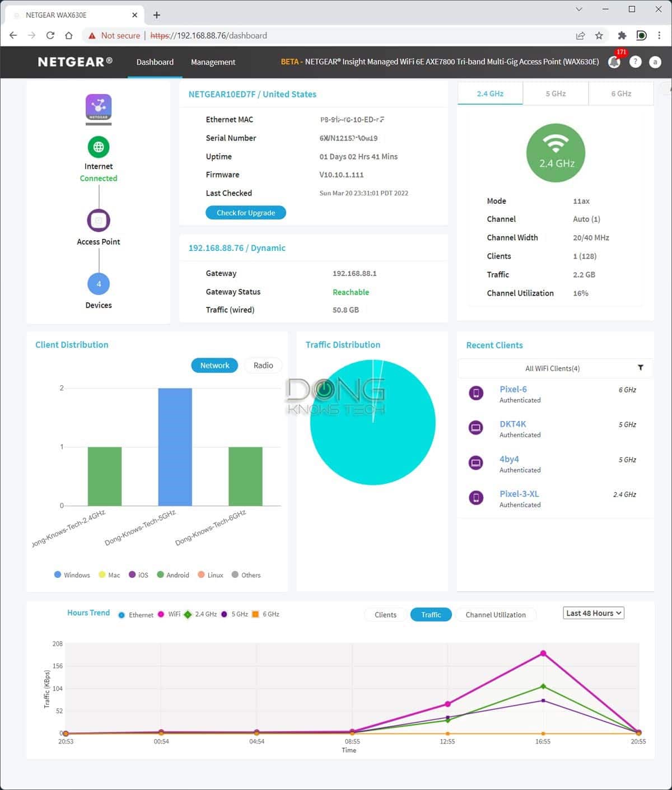This screenshot has height=790, width=672.
Task: Open the DKT4K client link
Action: (513, 424)
